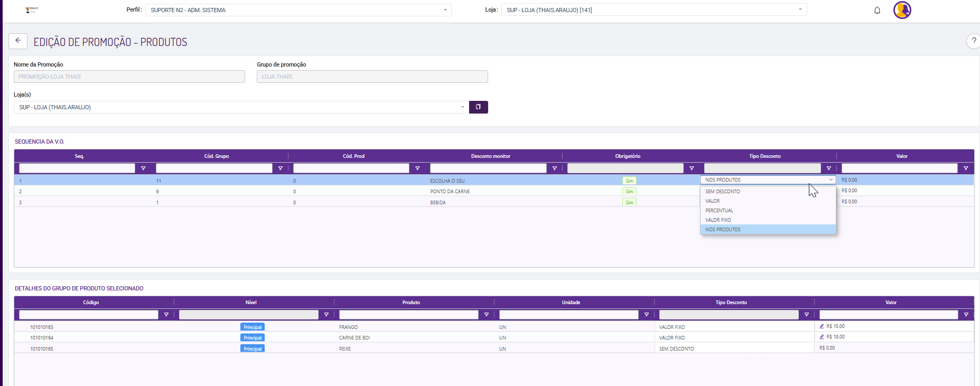Click SEM DESCONTO cell in PEIXE row
This screenshot has width=980, height=386.
coord(677,349)
